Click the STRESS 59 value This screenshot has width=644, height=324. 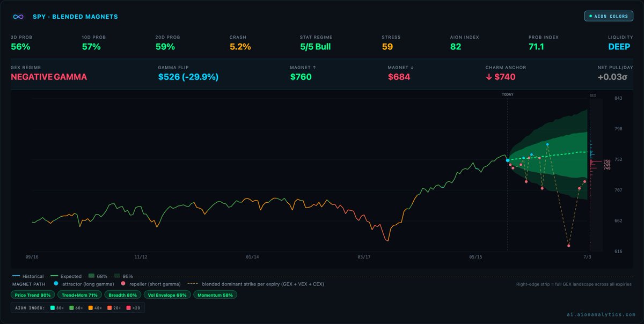[387, 47]
